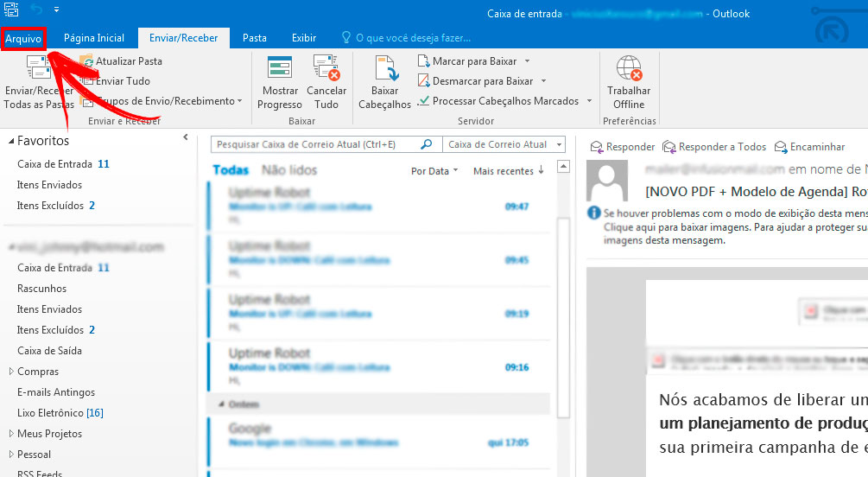Click the Baixar Cabeçalhos icon

(x=384, y=69)
